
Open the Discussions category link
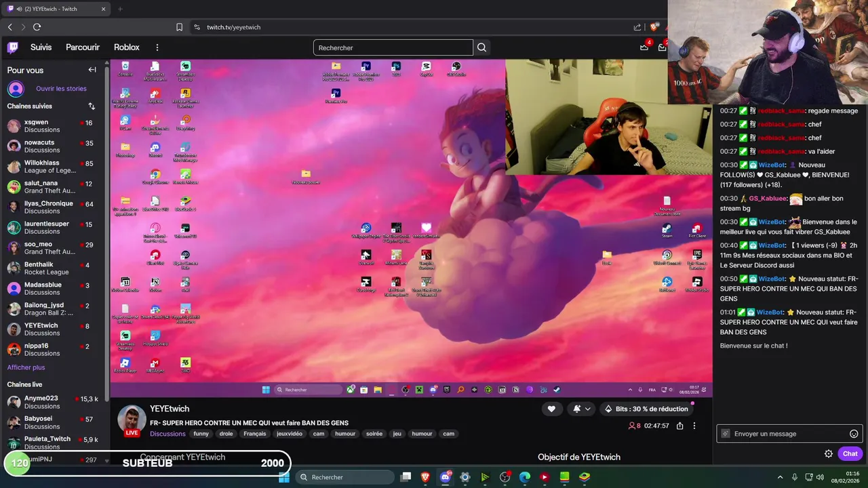[167, 434]
